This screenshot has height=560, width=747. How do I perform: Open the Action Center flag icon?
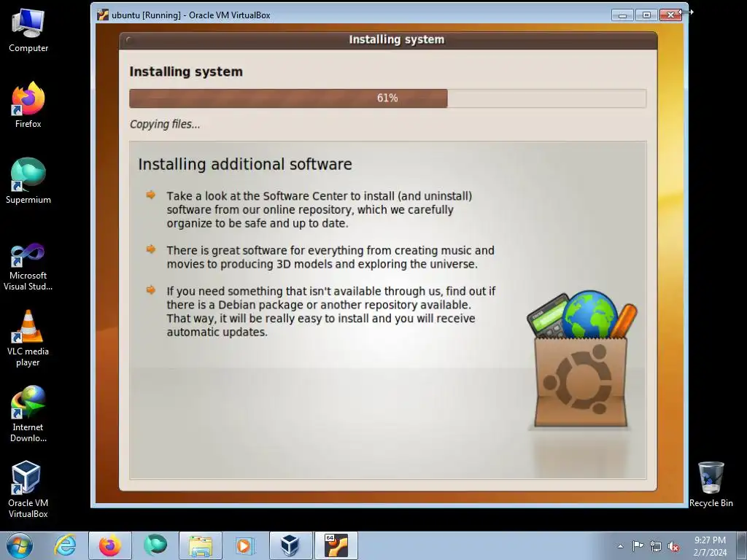click(x=638, y=546)
